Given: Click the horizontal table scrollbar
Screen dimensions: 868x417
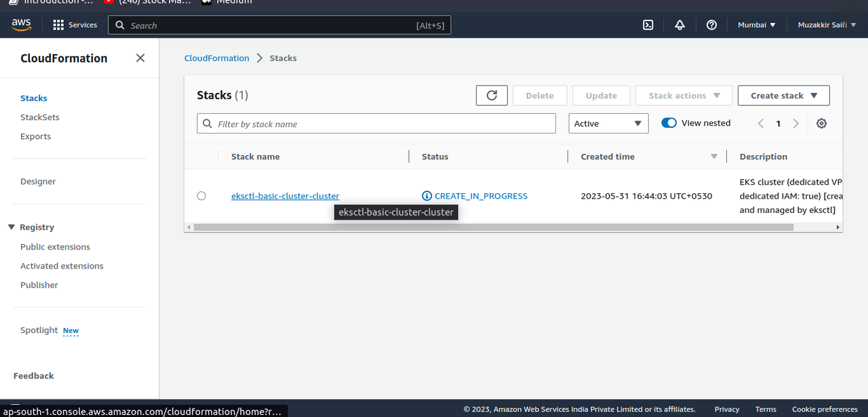Looking at the screenshot, I should pyautogui.click(x=494, y=227).
